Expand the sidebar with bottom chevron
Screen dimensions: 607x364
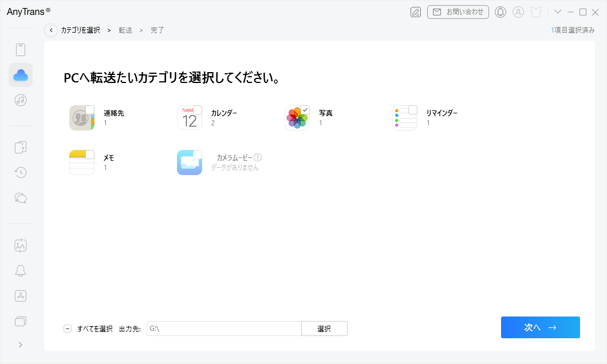(x=21, y=345)
